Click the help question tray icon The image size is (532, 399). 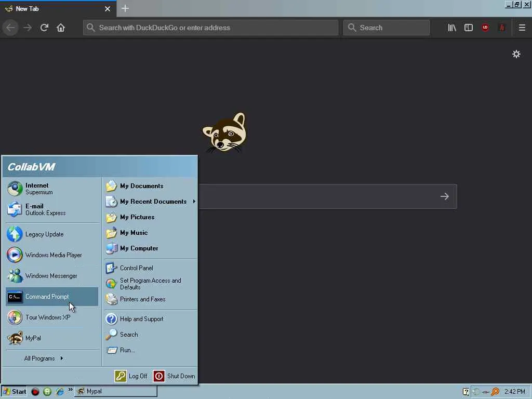coord(466,392)
